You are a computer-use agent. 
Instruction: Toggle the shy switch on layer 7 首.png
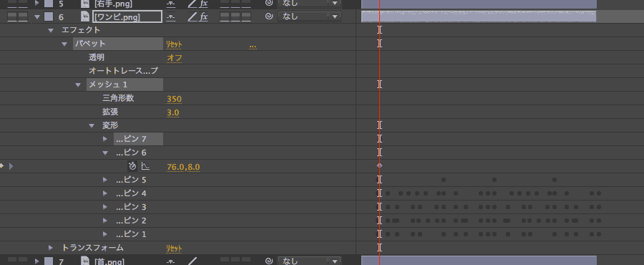[171, 261]
